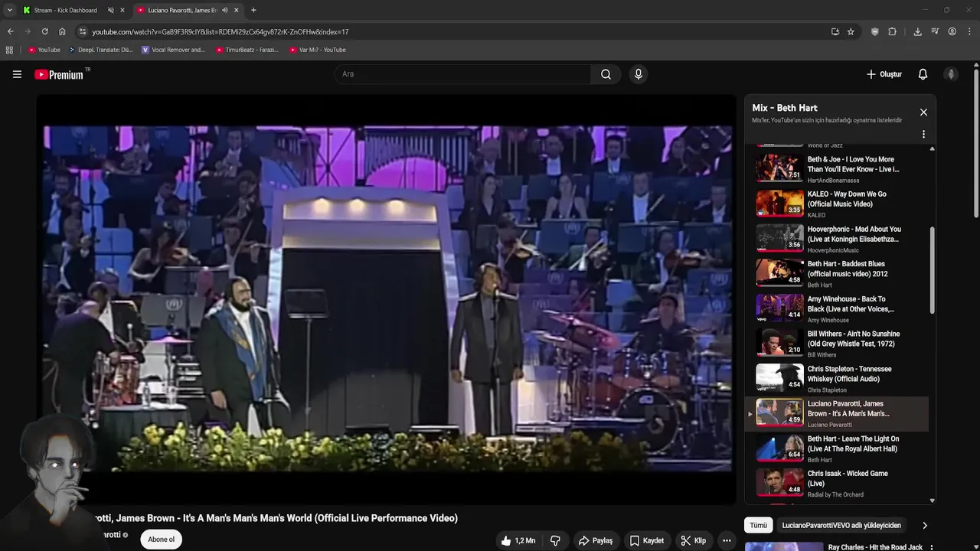Play 'Beth Hart - Baddest Blues' video

[x=838, y=273]
